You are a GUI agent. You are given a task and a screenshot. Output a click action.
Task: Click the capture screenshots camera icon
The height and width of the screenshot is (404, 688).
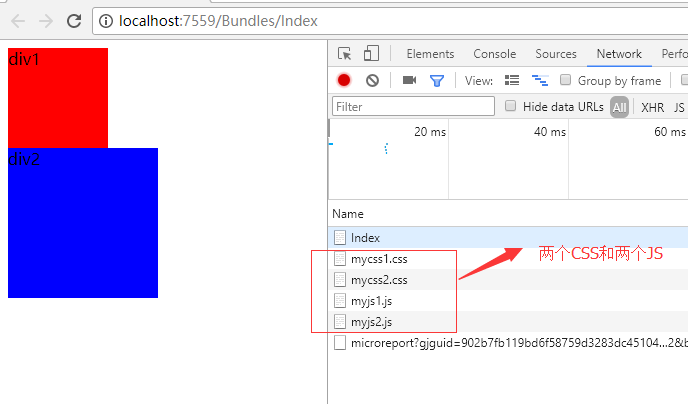pyautogui.click(x=409, y=80)
